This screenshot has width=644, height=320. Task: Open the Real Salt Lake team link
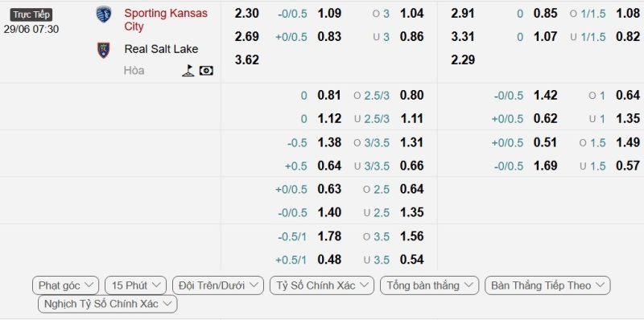pos(161,49)
